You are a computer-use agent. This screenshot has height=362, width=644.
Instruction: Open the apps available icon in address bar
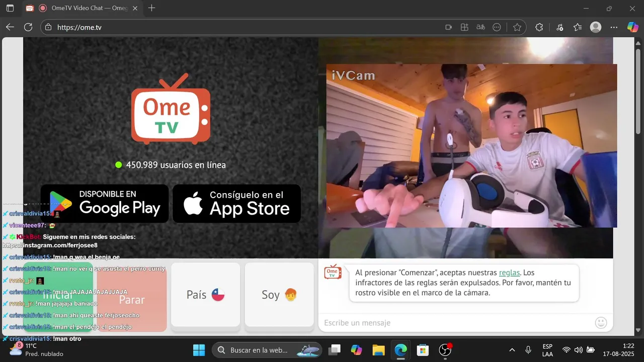tap(465, 27)
